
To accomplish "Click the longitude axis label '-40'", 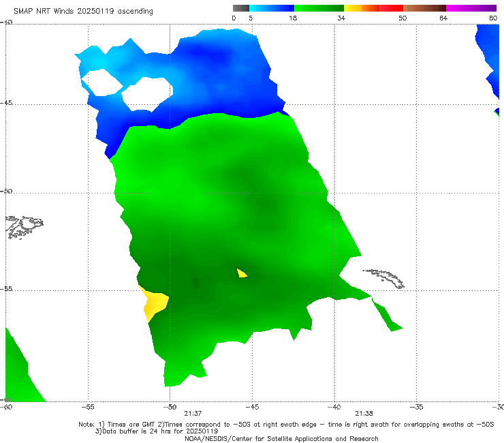I will pyautogui.click(x=334, y=407).
